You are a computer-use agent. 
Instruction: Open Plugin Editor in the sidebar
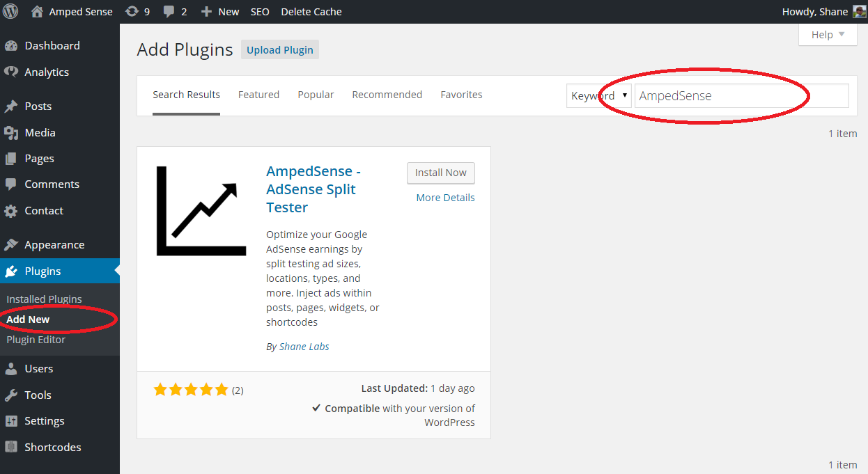36,340
